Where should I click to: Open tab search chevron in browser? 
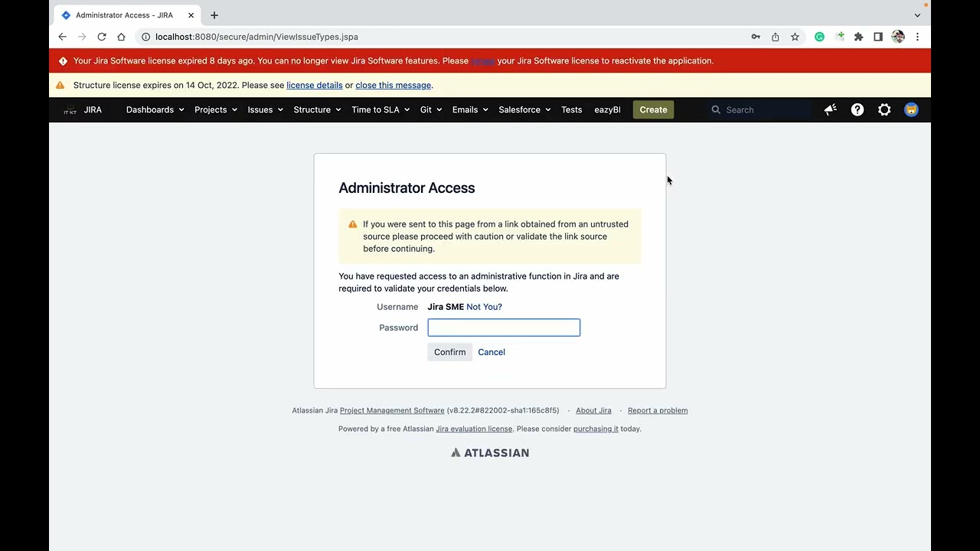click(917, 15)
